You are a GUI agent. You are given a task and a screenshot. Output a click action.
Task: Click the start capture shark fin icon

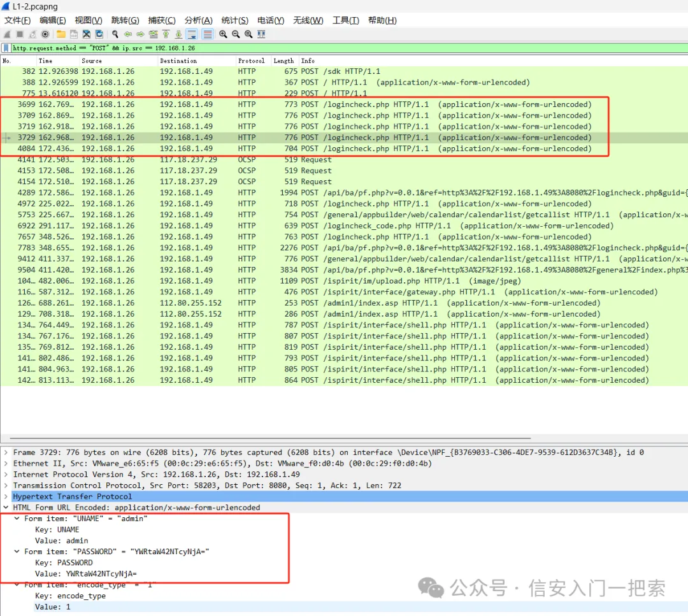(7, 34)
